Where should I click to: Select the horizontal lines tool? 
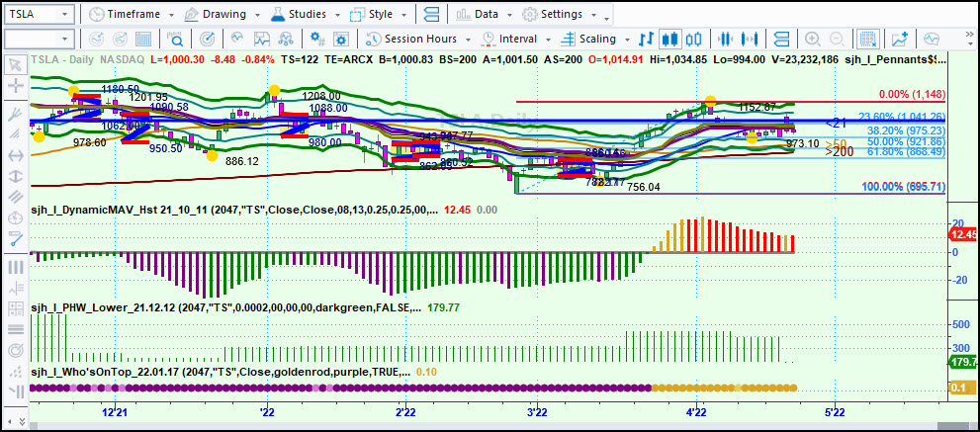click(16, 329)
